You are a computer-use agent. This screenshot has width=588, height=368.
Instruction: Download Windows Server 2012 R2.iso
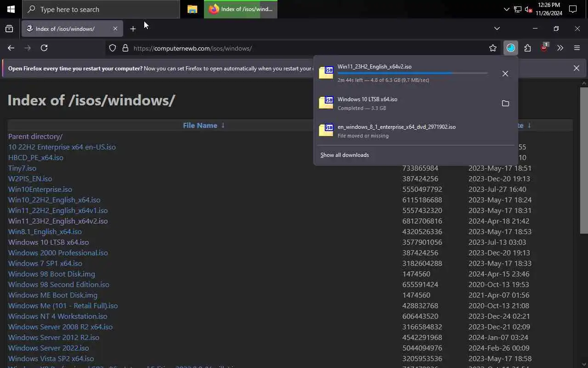point(54,337)
